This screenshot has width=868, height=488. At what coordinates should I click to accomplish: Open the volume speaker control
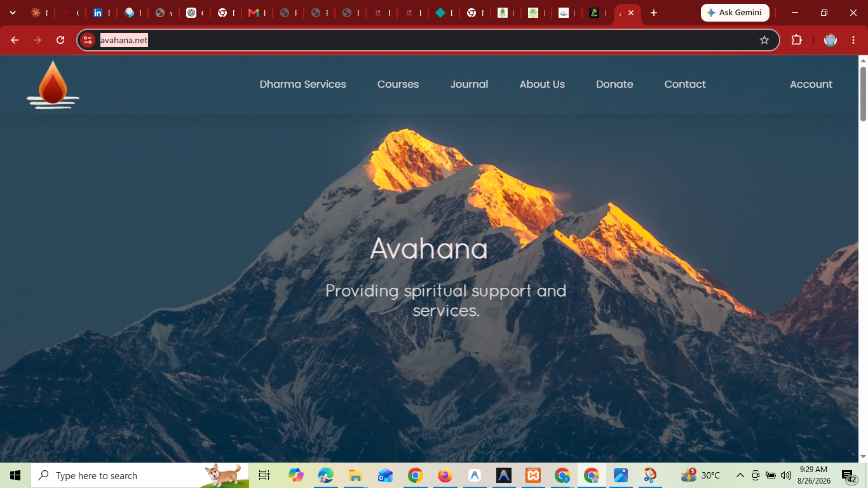[x=786, y=475]
